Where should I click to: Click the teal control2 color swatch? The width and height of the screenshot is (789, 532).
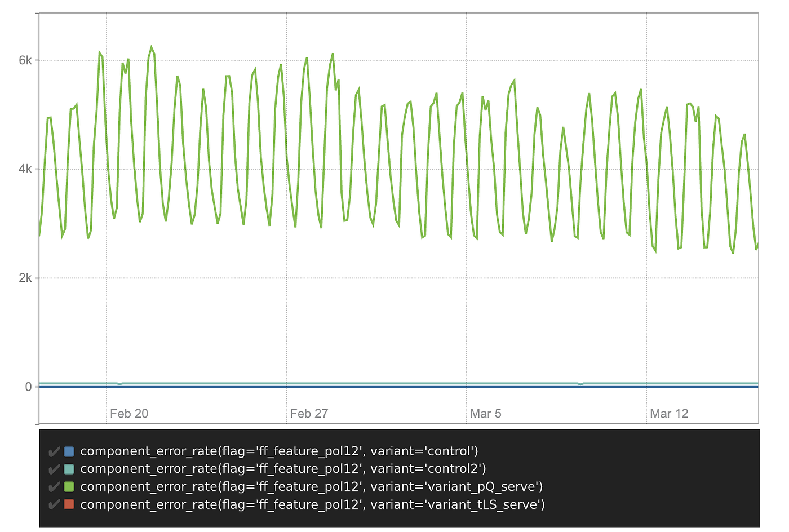69,469
